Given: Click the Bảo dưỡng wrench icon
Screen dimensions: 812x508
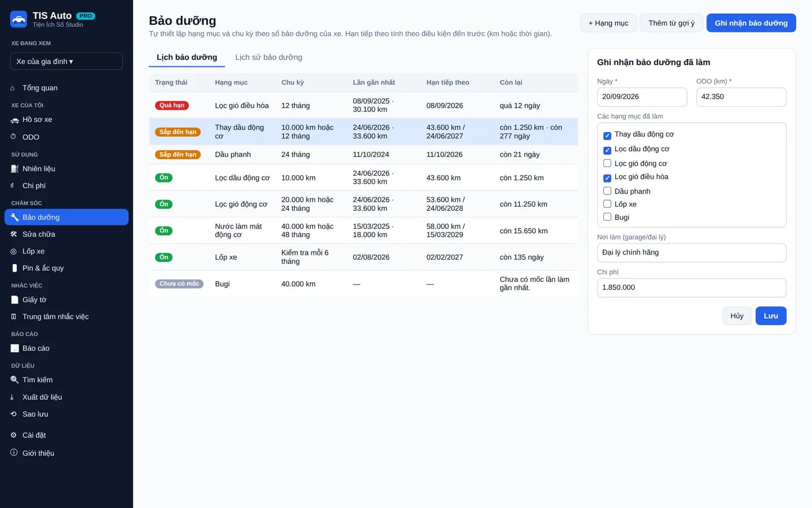Looking at the screenshot, I should point(14,217).
